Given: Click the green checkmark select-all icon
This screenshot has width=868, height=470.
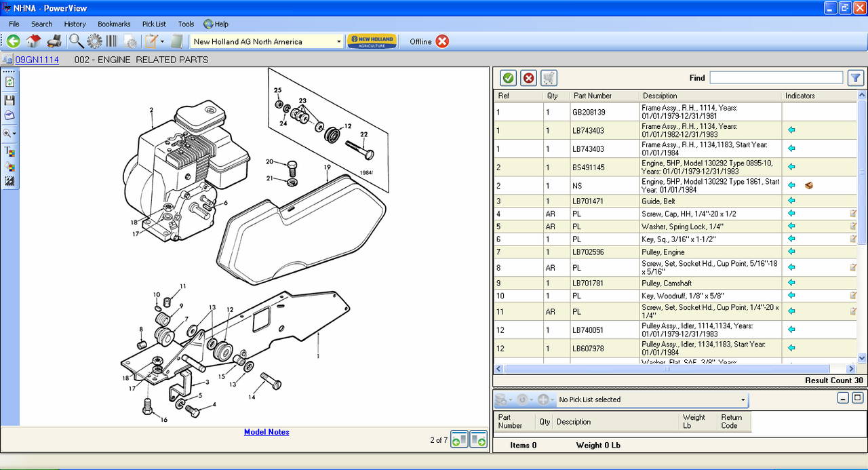Looking at the screenshot, I should [508, 78].
